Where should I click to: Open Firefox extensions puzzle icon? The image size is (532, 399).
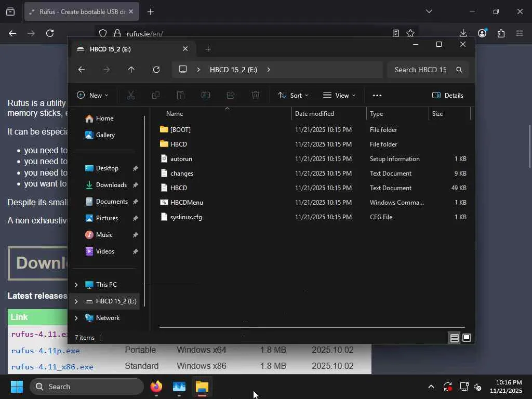(x=501, y=33)
